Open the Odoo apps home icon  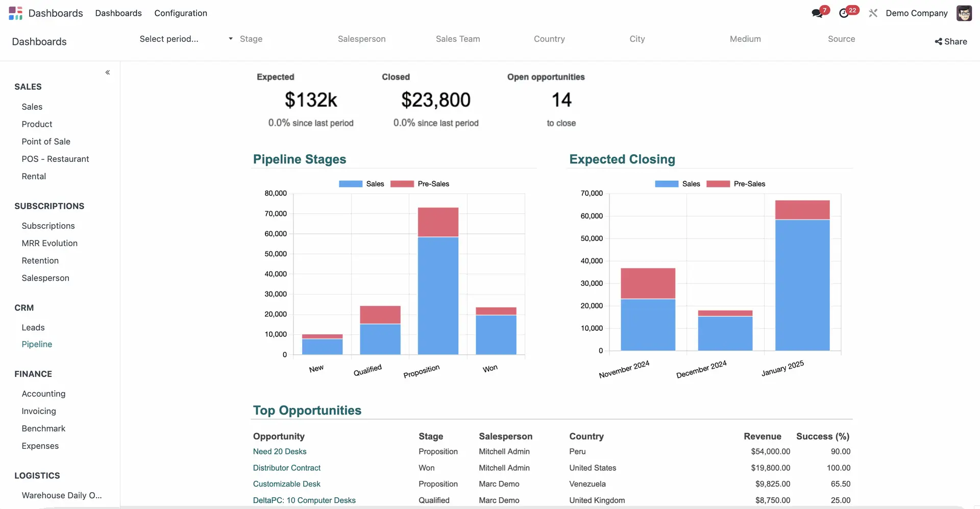[x=15, y=13]
